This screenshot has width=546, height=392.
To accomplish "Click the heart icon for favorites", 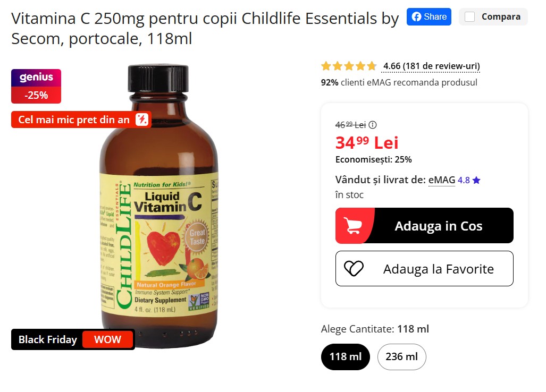I will pos(354,269).
